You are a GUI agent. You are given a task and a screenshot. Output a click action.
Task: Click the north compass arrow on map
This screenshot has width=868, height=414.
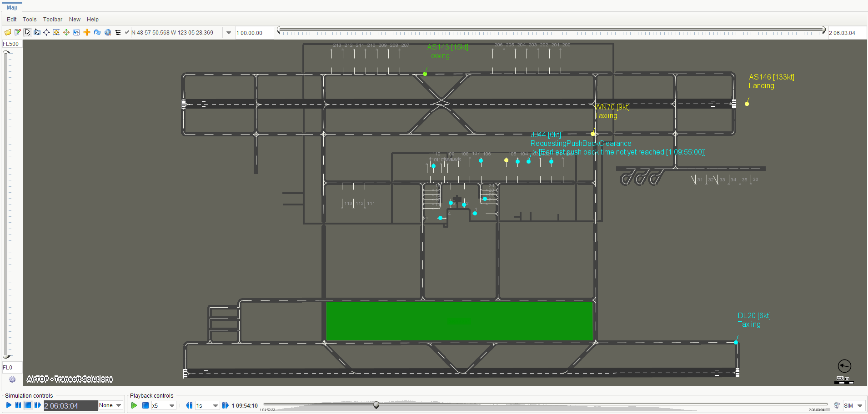tap(844, 366)
